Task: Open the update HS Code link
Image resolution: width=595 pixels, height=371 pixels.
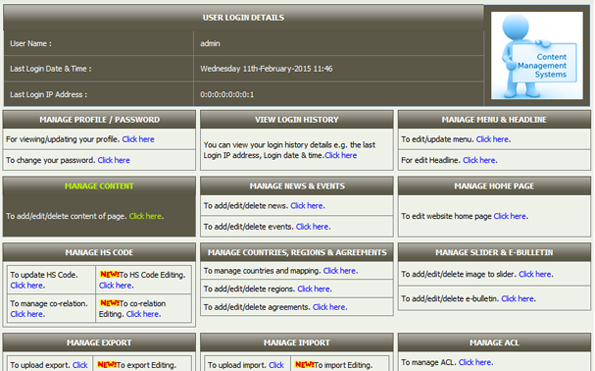Action: point(27,285)
